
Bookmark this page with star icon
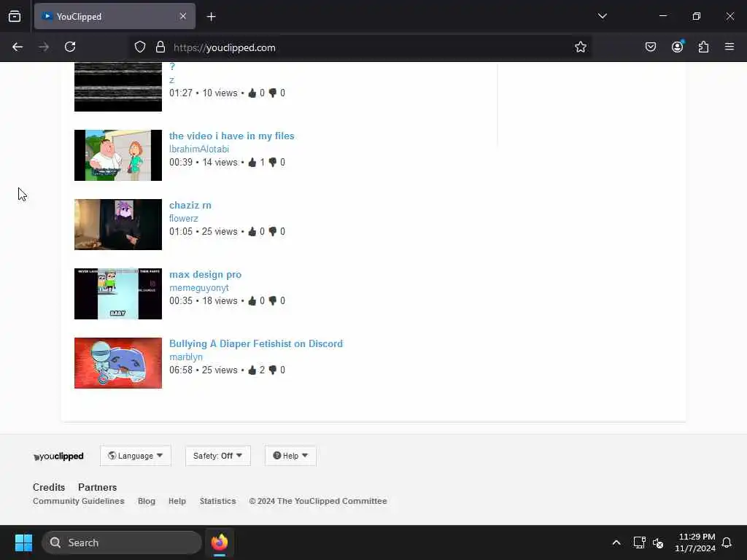coord(580,47)
